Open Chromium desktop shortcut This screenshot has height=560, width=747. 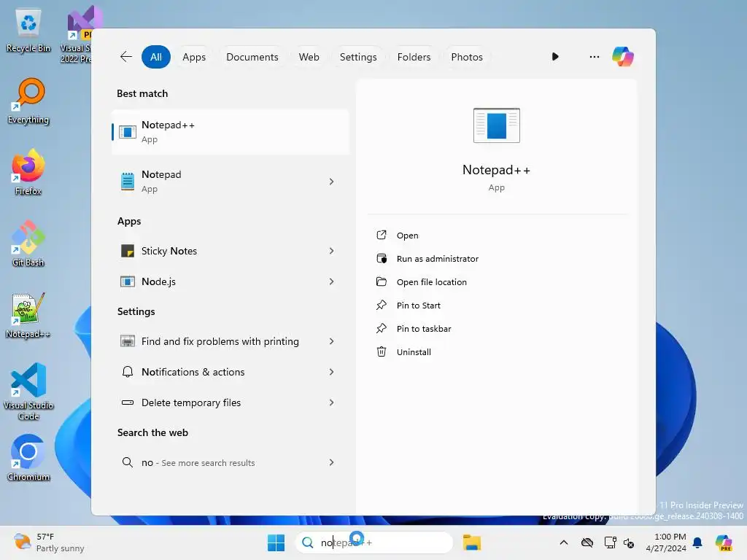tap(28, 458)
